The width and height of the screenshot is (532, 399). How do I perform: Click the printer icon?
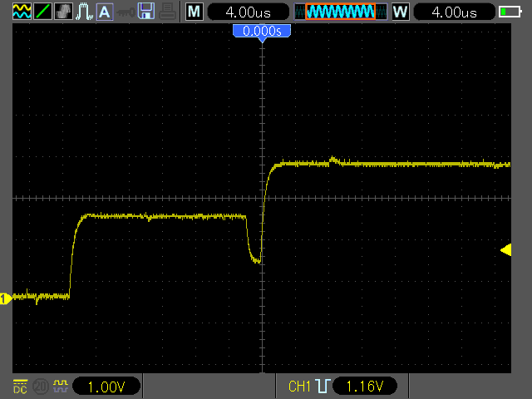pyautogui.click(x=167, y=12)
